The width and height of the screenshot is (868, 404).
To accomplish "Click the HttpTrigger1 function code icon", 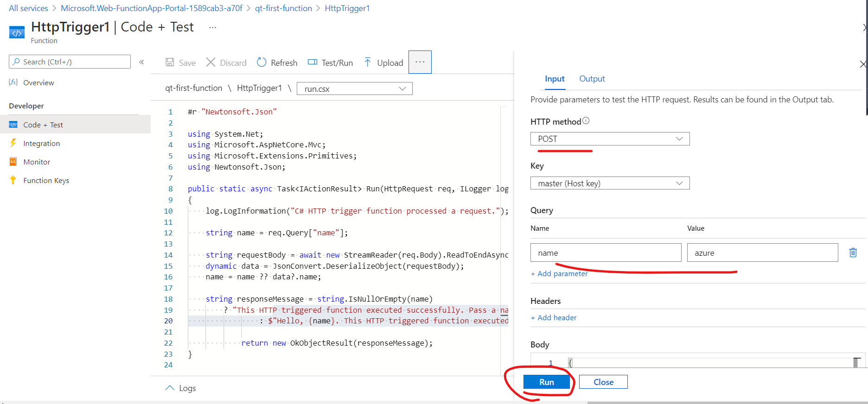I will click(17, 32).
